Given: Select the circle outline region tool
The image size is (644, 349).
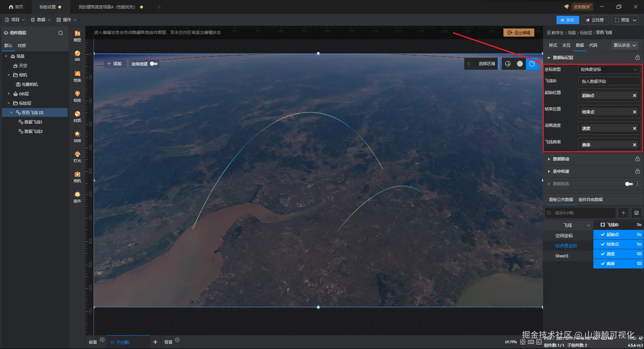Looking at the screenshot, I should click(x=532, y=64).
